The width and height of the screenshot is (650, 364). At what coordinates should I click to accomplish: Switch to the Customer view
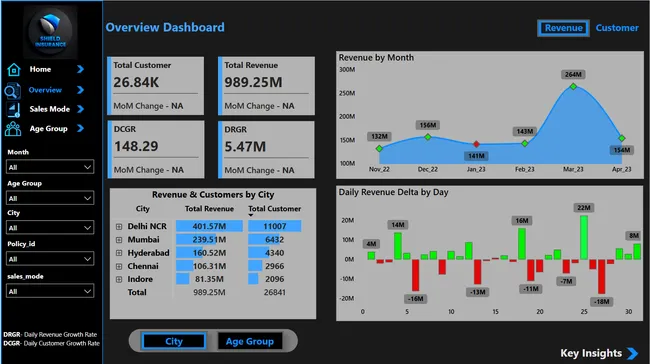tap(617, 28)
